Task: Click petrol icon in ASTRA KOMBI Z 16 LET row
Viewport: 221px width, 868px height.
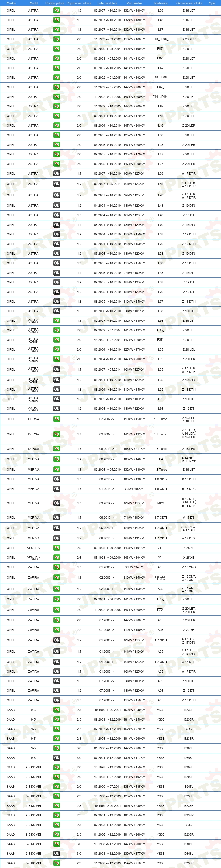Action: pos(57,321)
